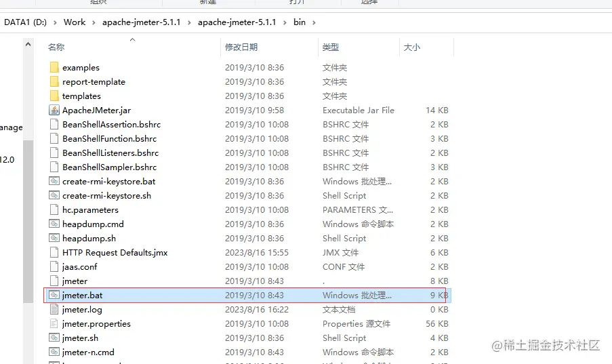Click the 2019/3/10 9:58 date of ApacheJMeter.jar
Viewport: 612px width, 364px height.
click(x=254, y=110)
